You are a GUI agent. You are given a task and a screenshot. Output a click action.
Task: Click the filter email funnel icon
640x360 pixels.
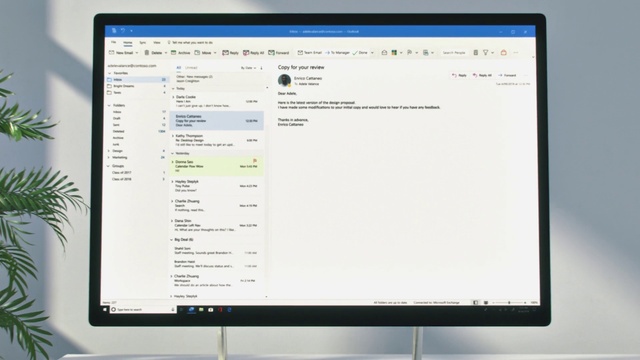pos(486,53)
